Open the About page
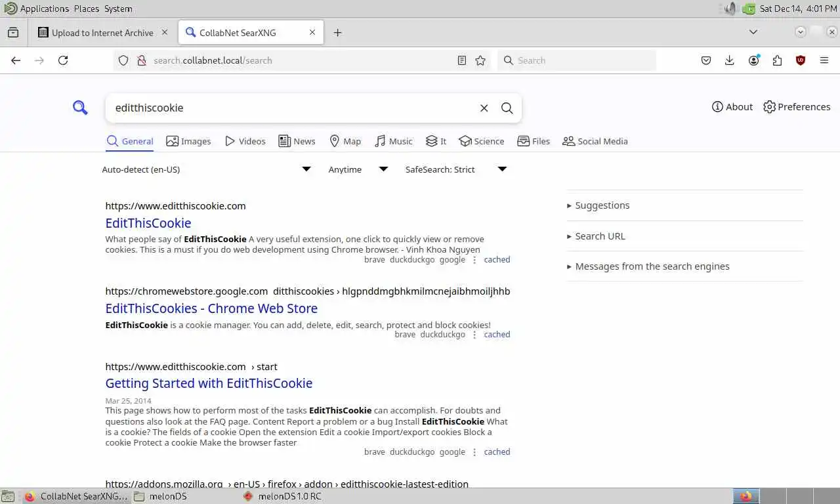This screenshot has height=504, width=840. coord(732,107)
